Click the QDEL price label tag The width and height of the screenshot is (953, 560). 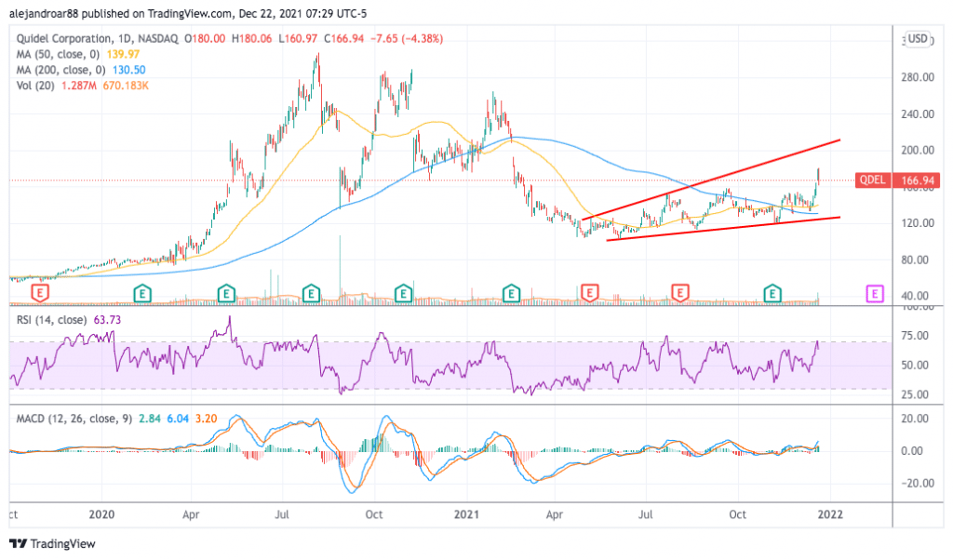[873, 180]
